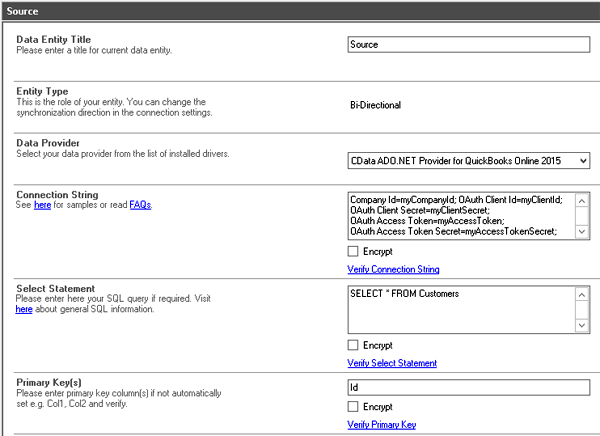Screen dimensions: 600x436
Task: Click the Source panel header
Action: [300, 11]
